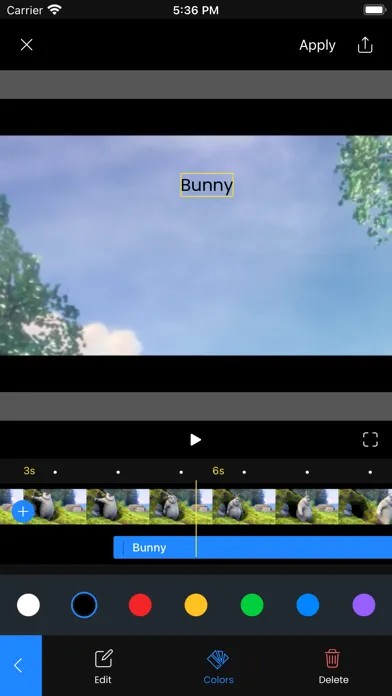
Task: Select the Bunny text overlay on video
Action: (x=207, y=185)
